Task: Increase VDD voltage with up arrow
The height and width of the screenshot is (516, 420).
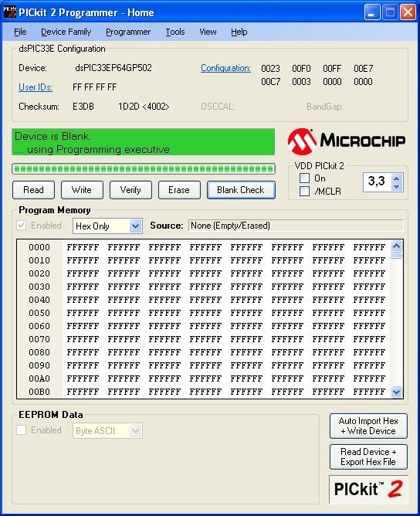Action: 396,178
